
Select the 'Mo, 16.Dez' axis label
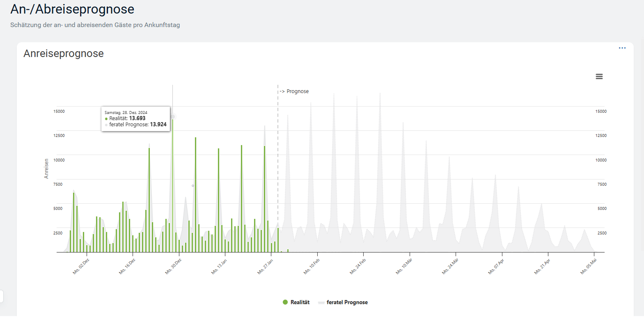[x=127, y=266]
